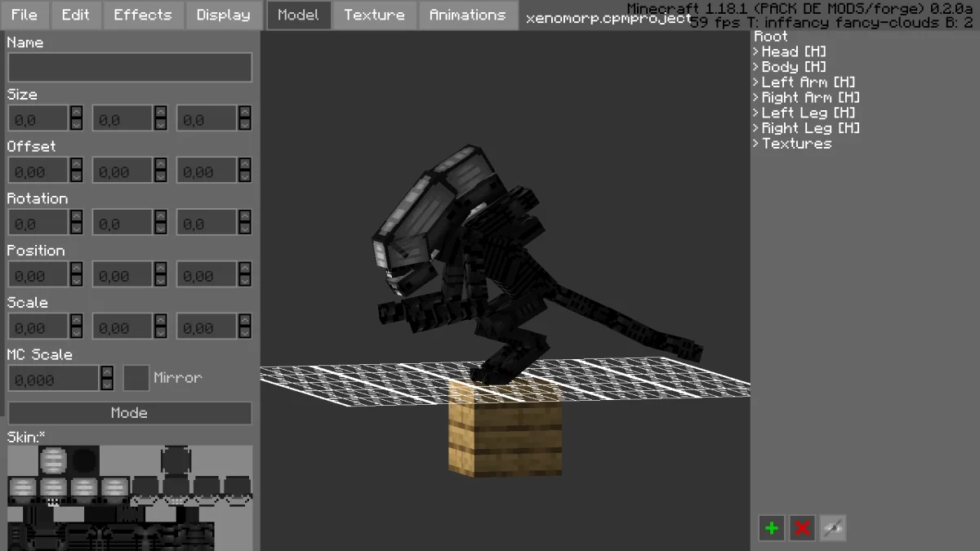Image resolution: width=980 pixels, height=551 pixels.
Task: Click the third Scale value field
Action: (207, 327)
